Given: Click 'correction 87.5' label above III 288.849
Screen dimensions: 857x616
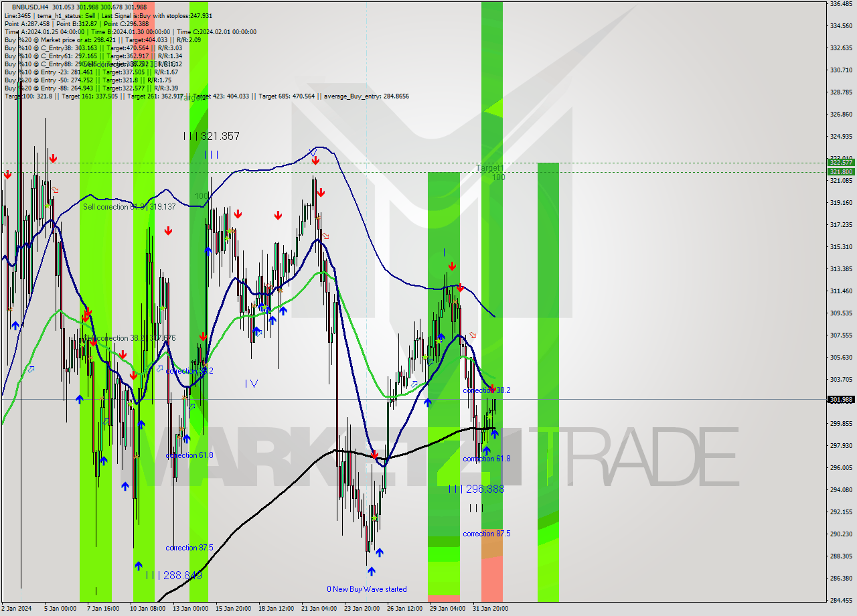Looking at the screenshot, I should [x=189, y=548].
